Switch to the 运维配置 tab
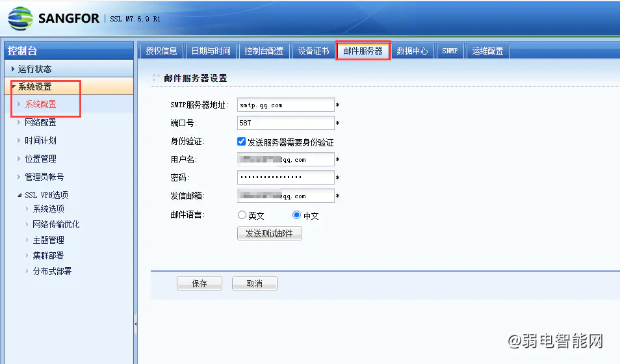The width and height of the screenshot is (620, 364). pyautogui.click(x=487, y=51)
